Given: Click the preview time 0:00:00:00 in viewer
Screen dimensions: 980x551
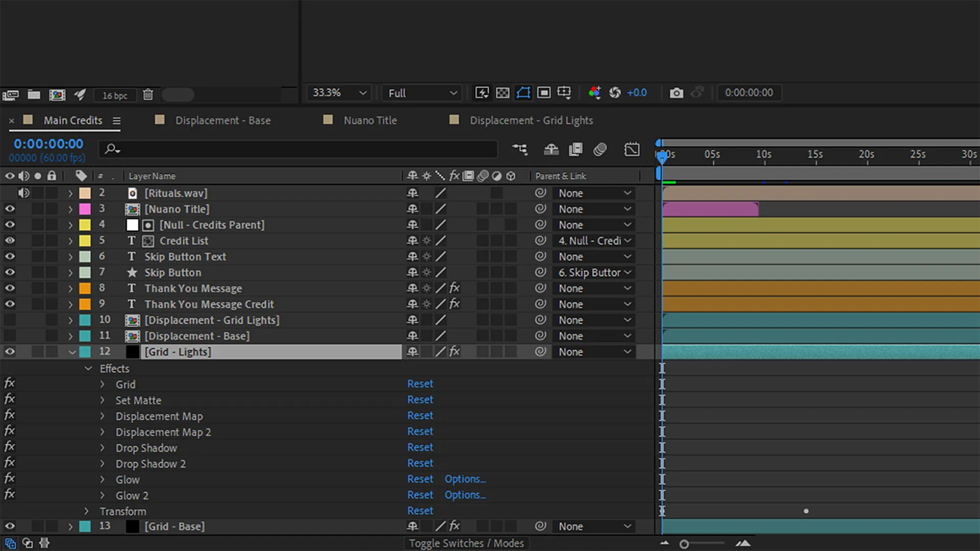Looking at the screenshot, I should [749, 93].
